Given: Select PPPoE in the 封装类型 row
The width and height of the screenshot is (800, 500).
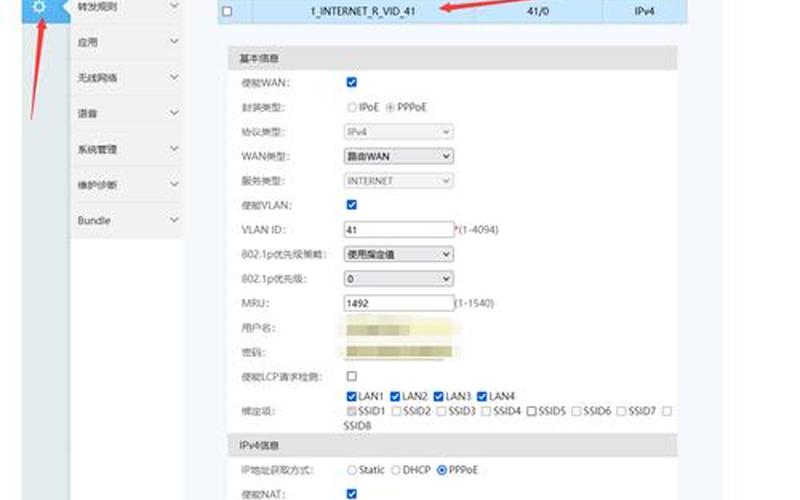Looking at the screenshot, I should pos(390,108).
